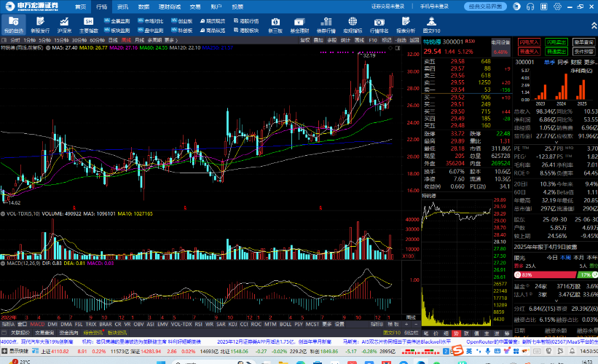Open 叠加 overlay option
This screenshot has height=364, width=598.
(318, 40)
